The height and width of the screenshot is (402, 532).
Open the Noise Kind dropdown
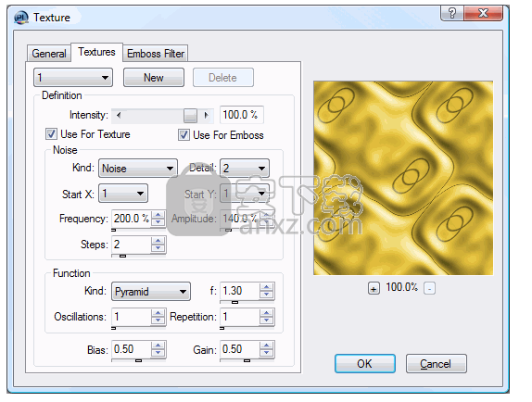click(x=138, y=169)
